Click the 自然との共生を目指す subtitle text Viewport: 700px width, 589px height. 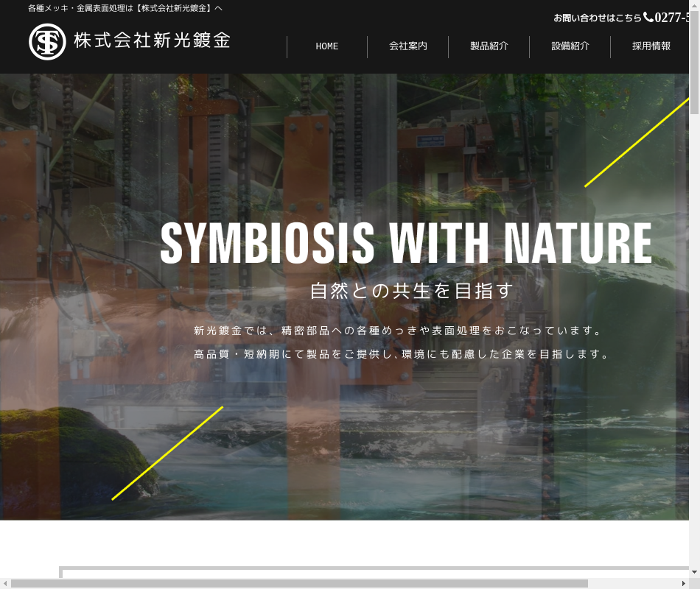click(x=411, y=291)
